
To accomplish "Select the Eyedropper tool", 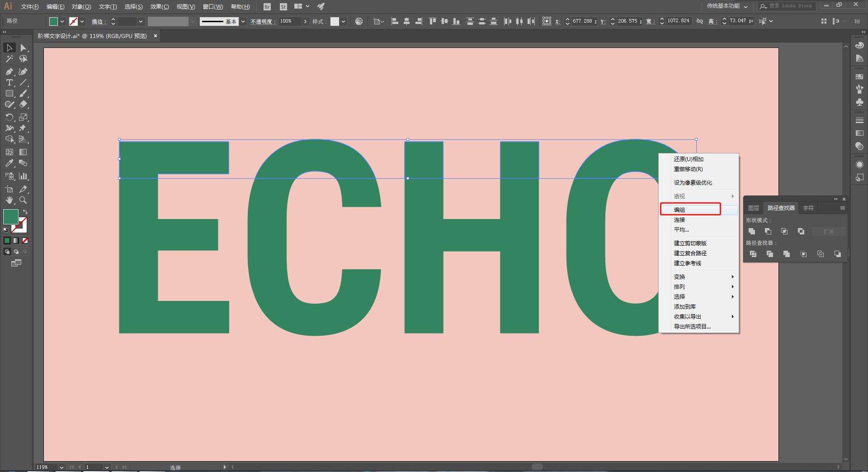I will 9,163.
